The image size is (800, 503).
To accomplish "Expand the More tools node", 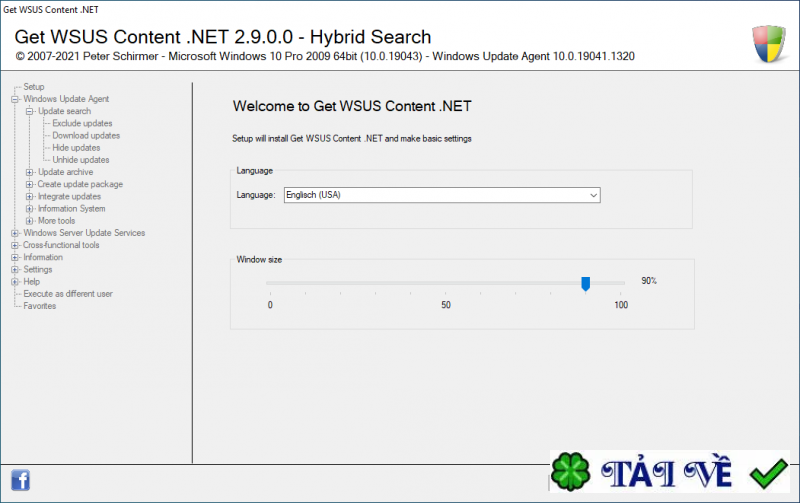I will pyautogui.click(x=30, y=221).
